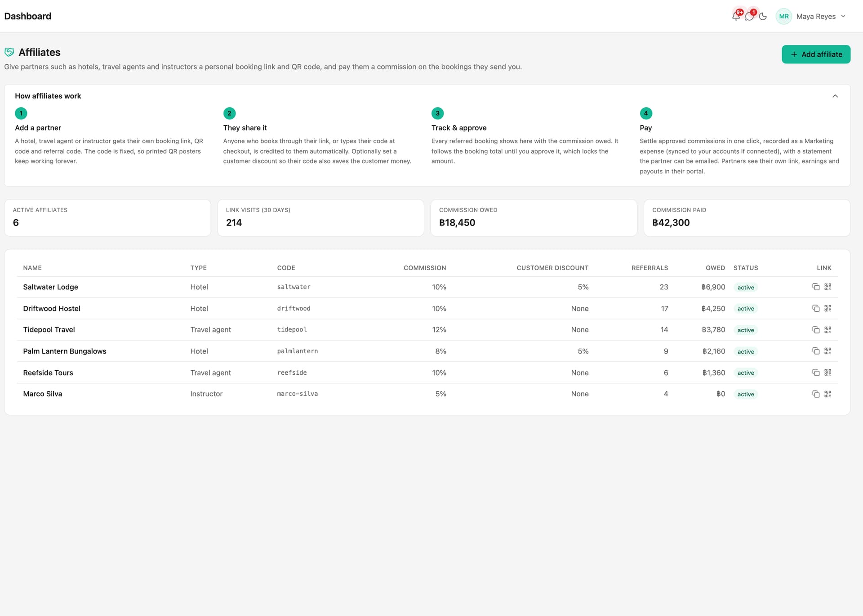Screen dimensions: 863x616
Task: Show QR code for Tidepool Travel
Action: coord(828,330)
